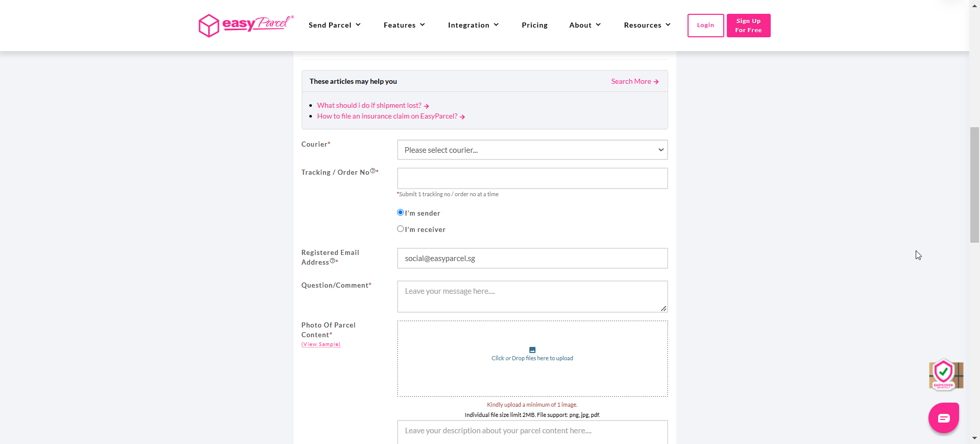Click the tooltip icon beside Tracking / Order No
The image size is (980, 444).
373,170
